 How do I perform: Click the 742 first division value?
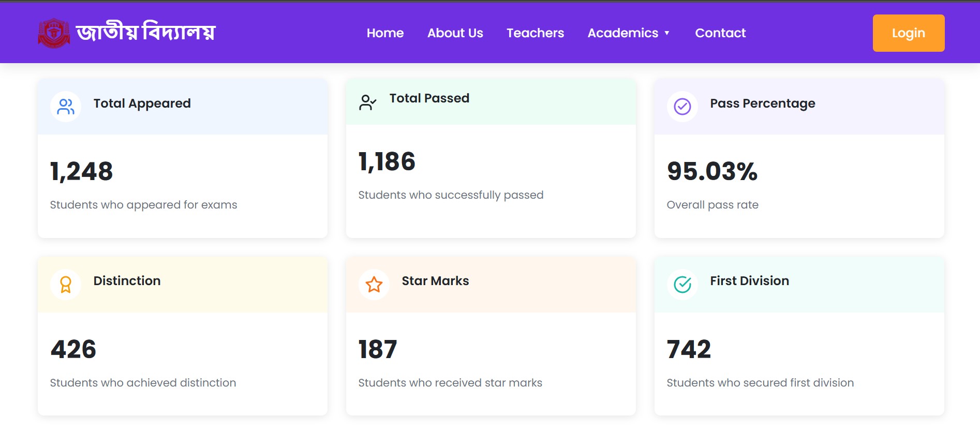[x=689, y=349]
